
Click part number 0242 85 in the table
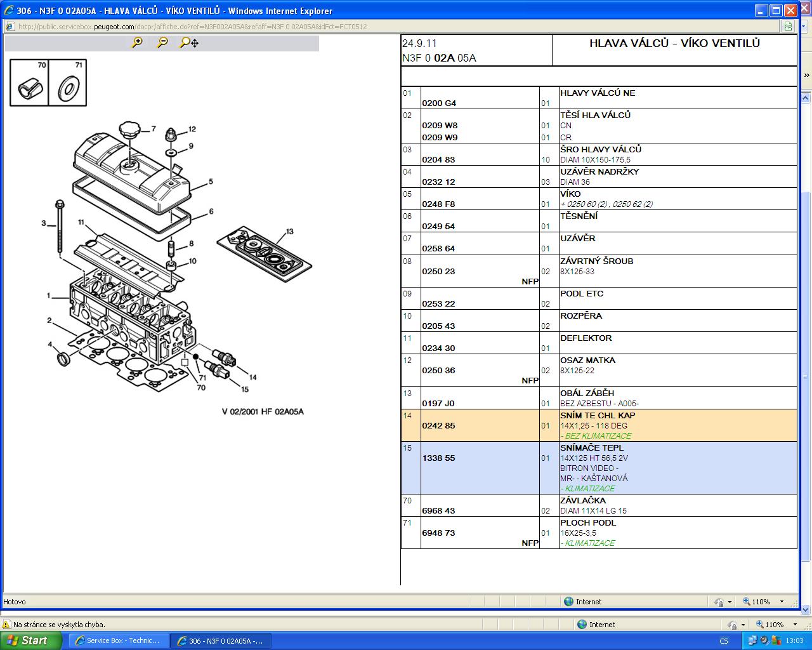pyautogui.click(x=438, y=426)
